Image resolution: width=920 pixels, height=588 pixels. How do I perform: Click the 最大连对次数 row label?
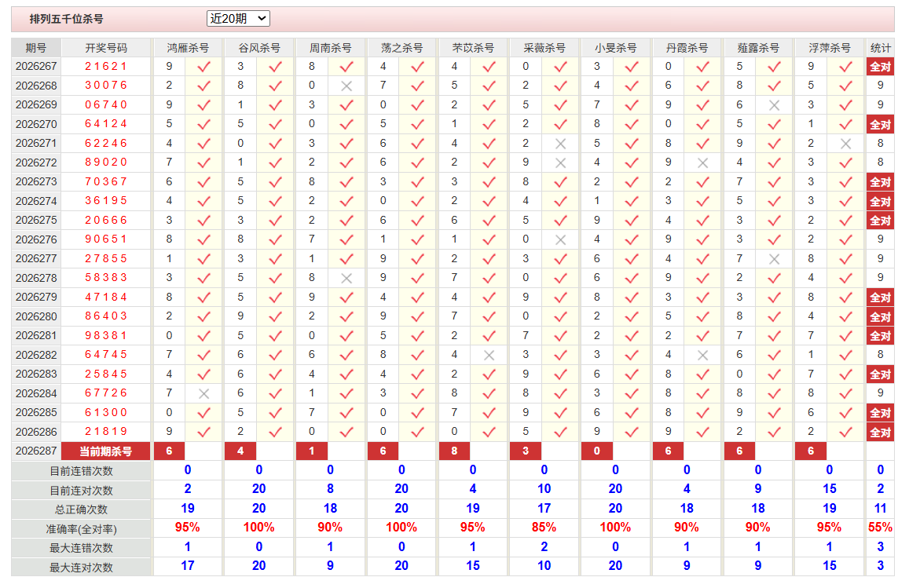pyautogui.click(x=82, y=568)
